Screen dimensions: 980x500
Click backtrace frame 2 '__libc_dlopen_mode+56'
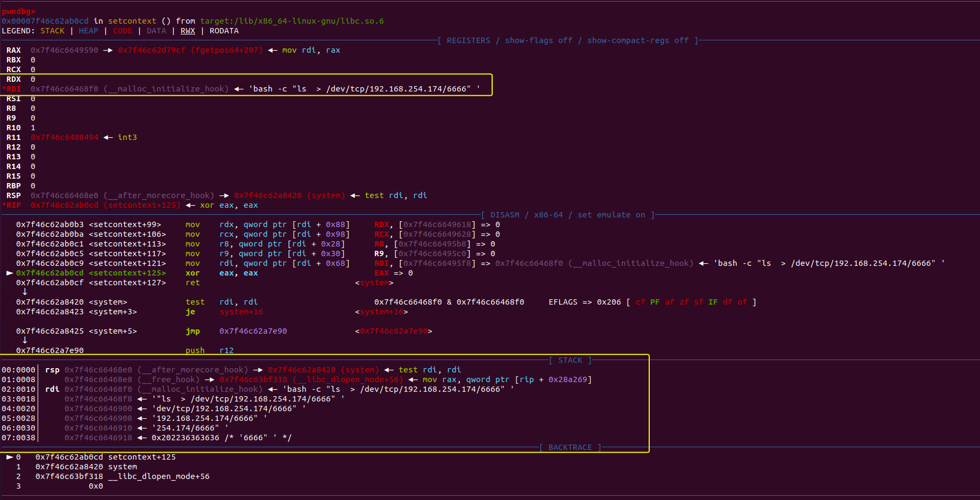point(159,476)
